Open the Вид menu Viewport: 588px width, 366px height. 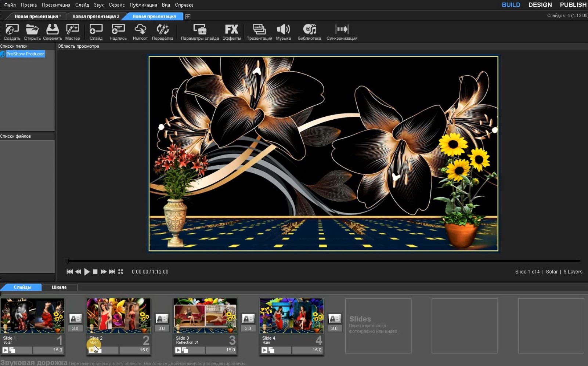(166, 5)
